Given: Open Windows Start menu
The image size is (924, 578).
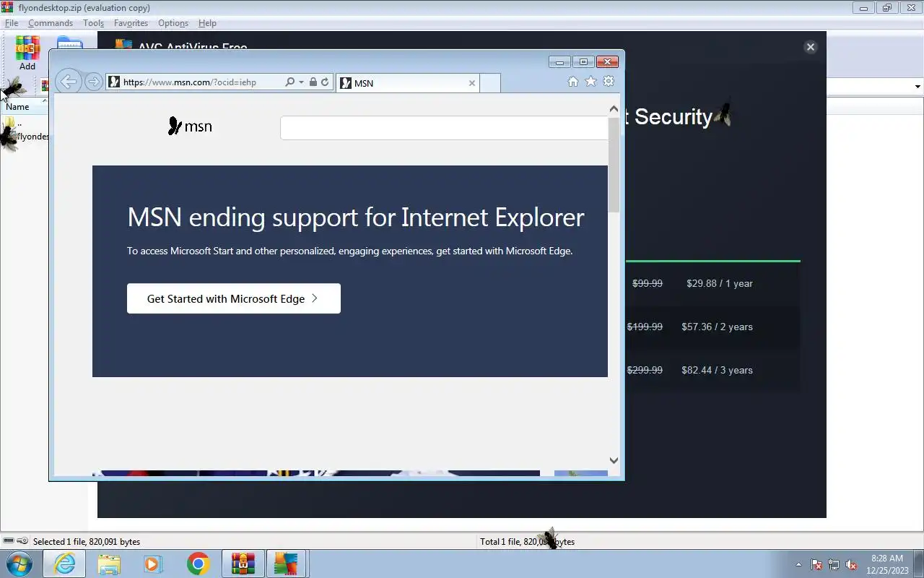Looking at the screenshot, I should click(x=19, y=564).
